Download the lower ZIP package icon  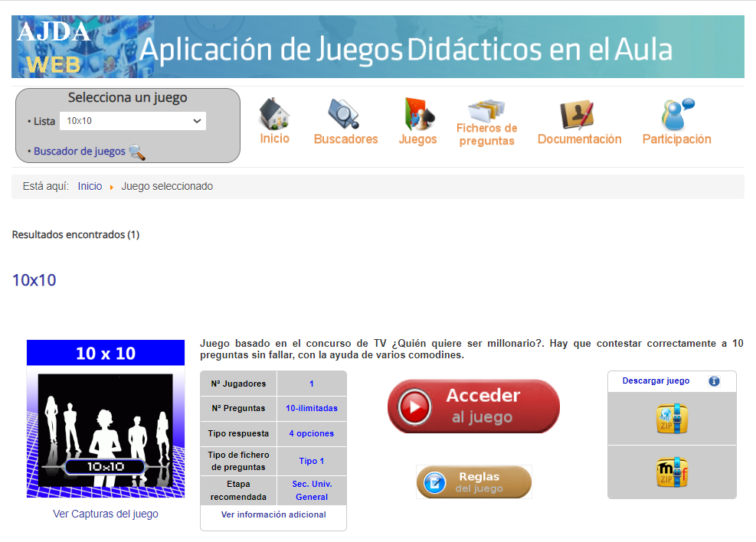pyautogui.click(x=672, y=472)
